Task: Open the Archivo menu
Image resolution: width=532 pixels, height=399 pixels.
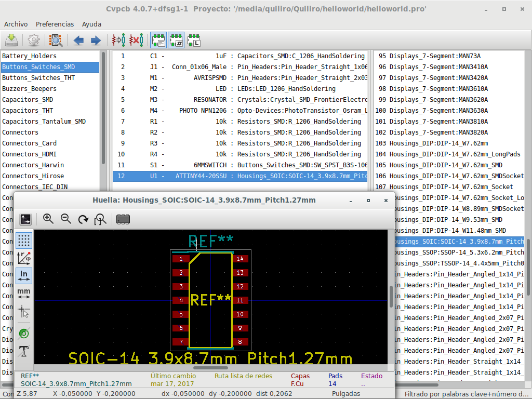Action: point(16,24)
